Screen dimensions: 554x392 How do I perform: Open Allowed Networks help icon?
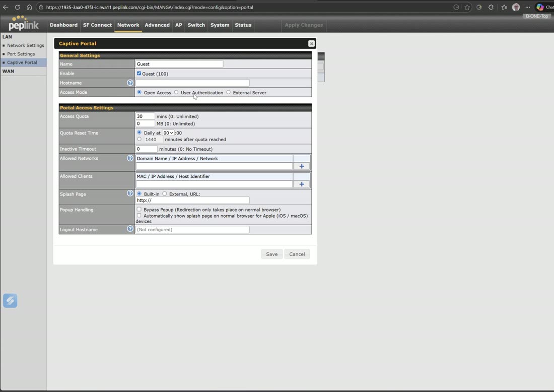point(130,158)
